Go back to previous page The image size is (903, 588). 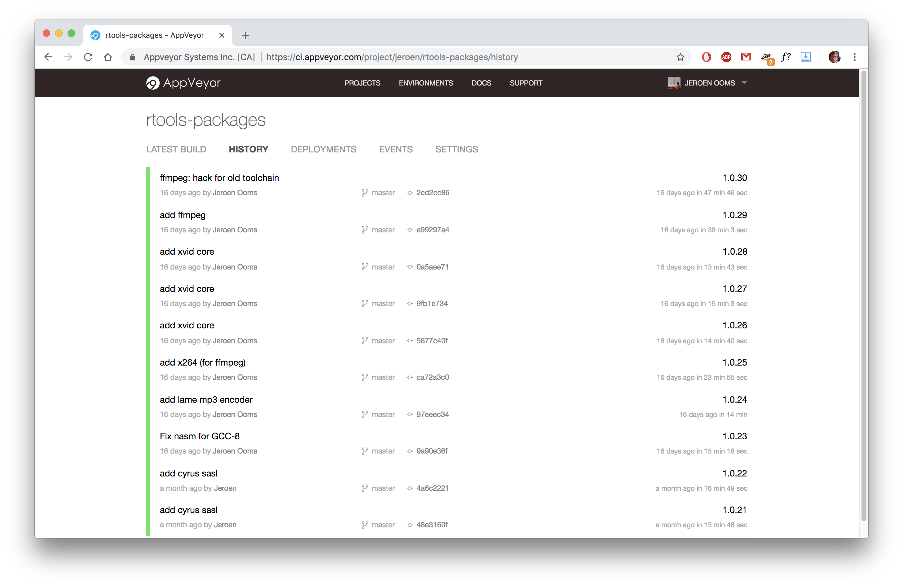[x=48, y=57]
